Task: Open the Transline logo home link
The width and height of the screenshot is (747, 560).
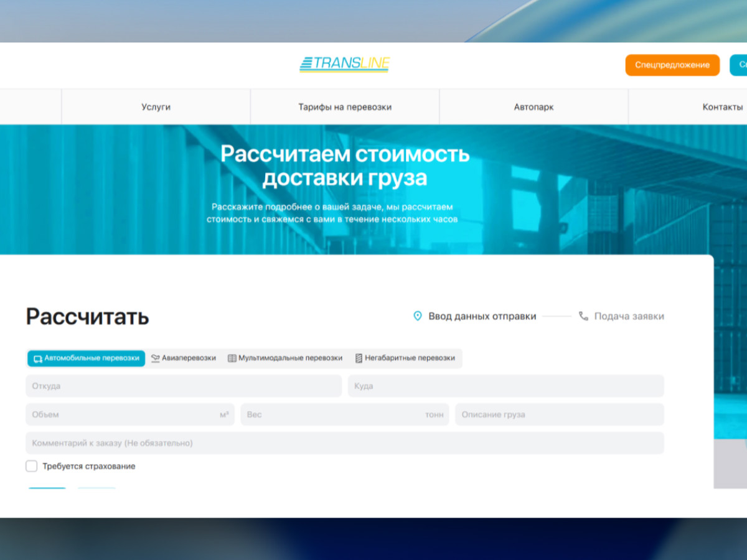Action: (x=344, y=64)
